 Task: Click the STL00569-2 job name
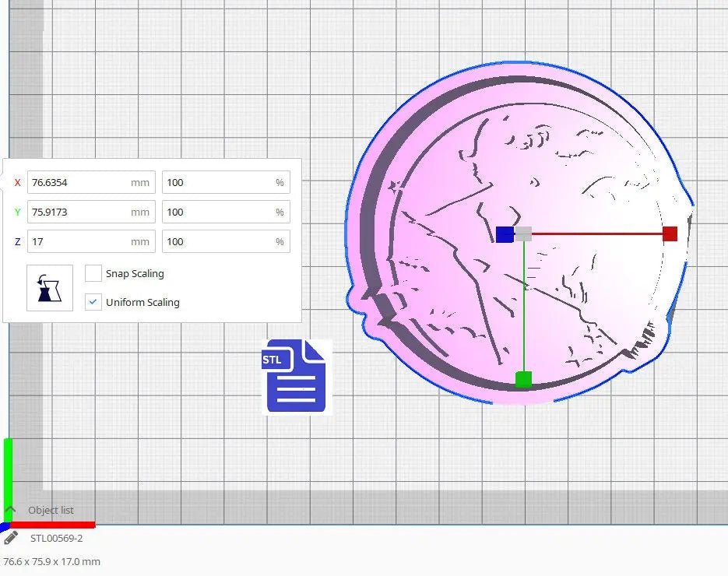[x=57, y=538]
